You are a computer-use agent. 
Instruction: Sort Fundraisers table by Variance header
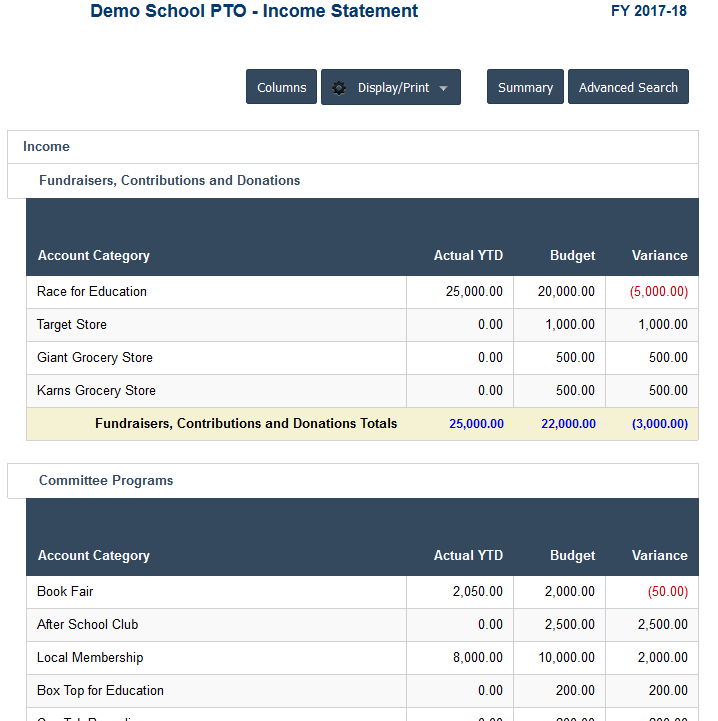click(660, 256)
